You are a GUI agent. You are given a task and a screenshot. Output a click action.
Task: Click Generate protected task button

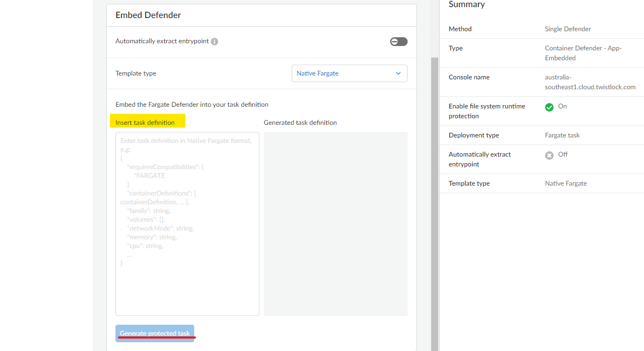click(x=155, y=333)
